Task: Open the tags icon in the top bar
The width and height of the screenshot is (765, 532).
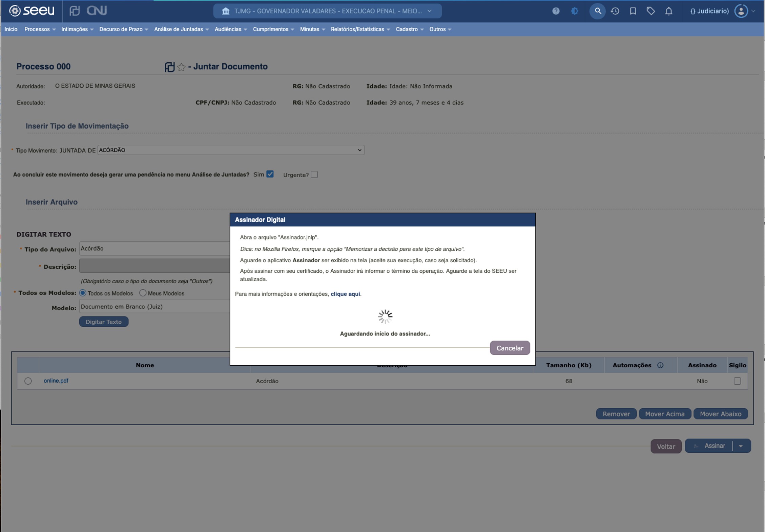Action: pyautogui.click(x=651, y=11)
